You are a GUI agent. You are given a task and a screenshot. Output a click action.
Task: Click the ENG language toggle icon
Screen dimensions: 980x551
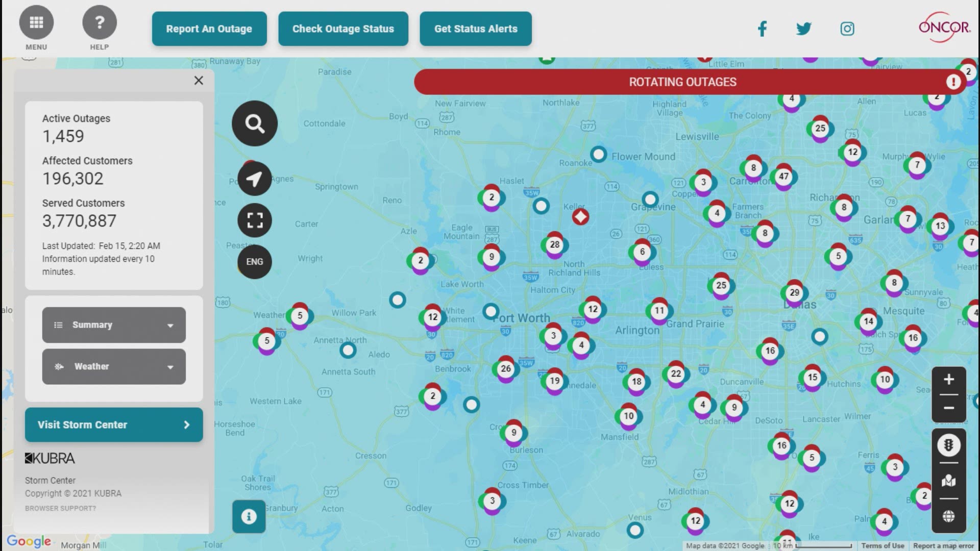(254, 261)
